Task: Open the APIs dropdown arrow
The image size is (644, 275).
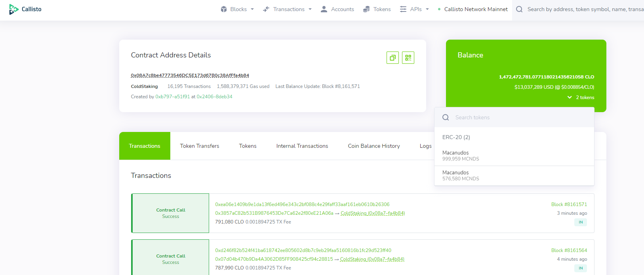Action: pyautogui.click(x=427, y=9)
